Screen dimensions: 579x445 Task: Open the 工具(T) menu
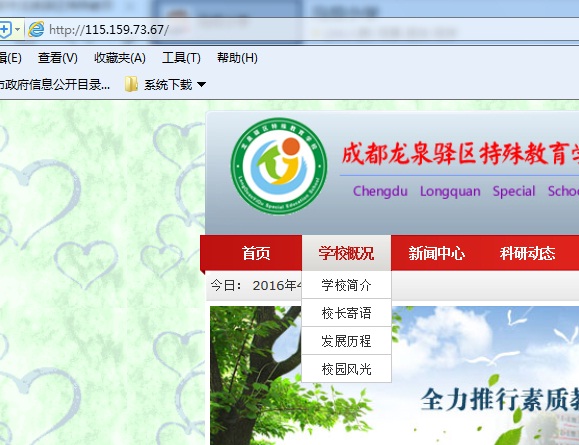tap(181, 58)
